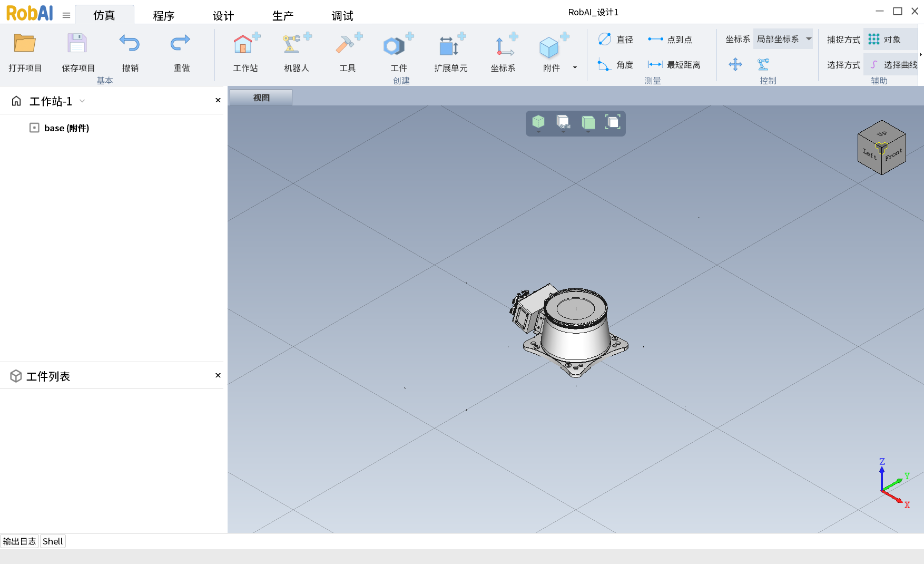Open the hamburger menu next to RobAI
The width and height of the screenshot is (924, 564).
point(66,15)
